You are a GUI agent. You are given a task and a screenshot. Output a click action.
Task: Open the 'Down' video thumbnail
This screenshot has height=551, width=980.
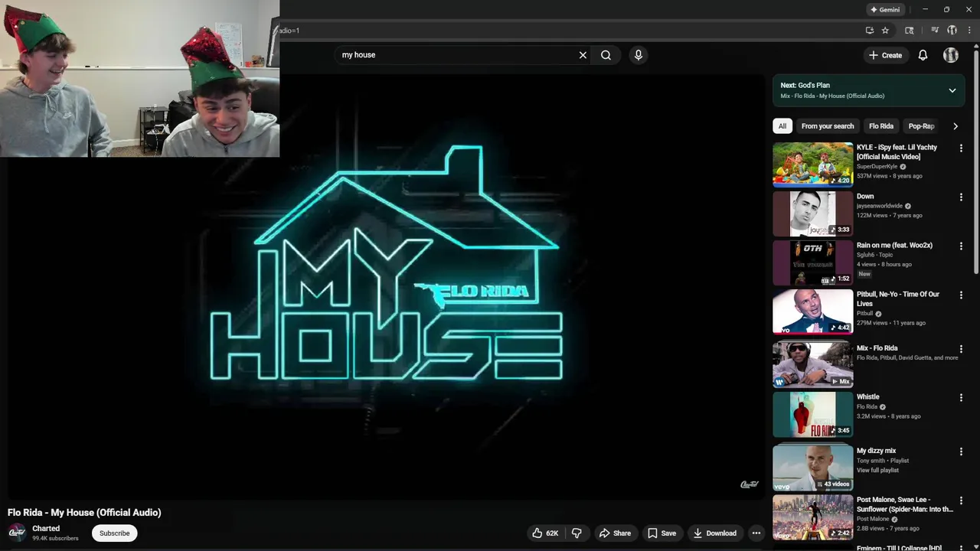[x=812, y=214]
